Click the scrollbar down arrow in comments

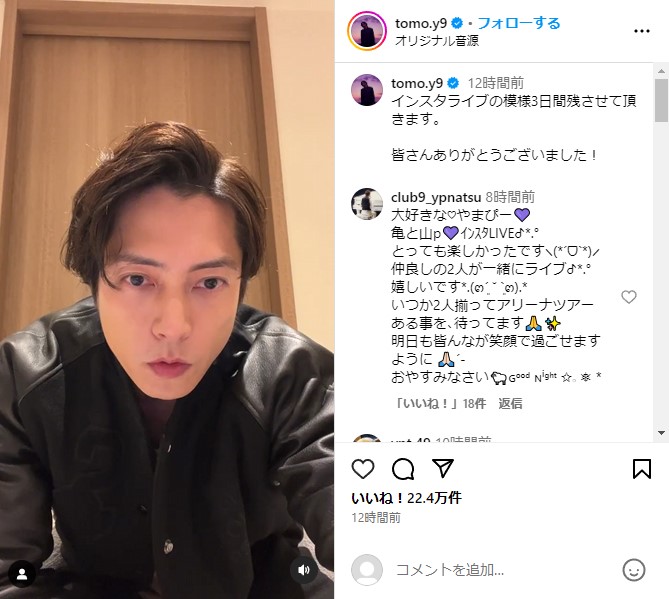[x=662, y=433]
